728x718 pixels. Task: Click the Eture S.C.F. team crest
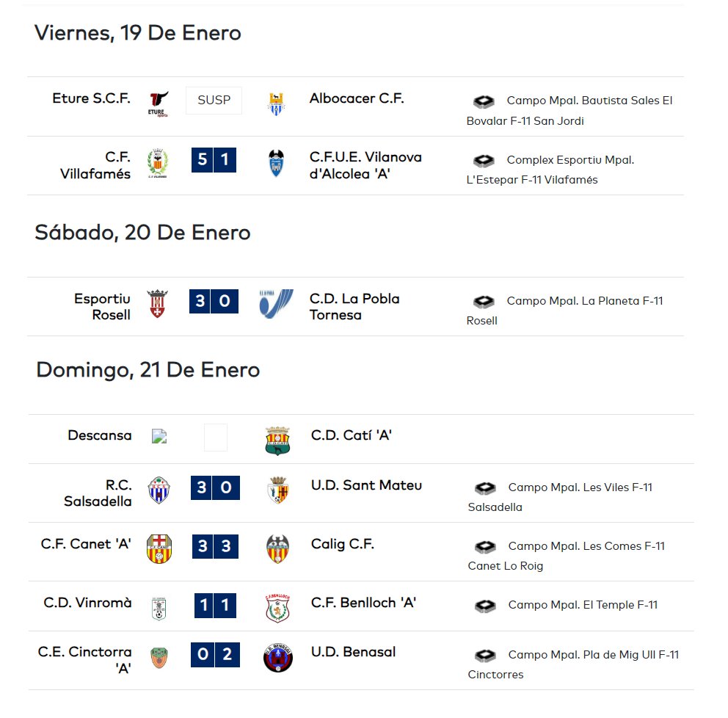(159, 104)
